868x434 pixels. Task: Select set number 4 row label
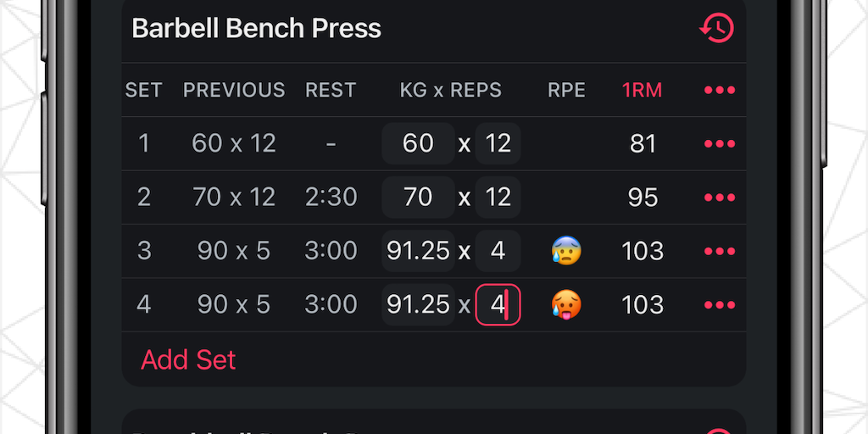143,304
